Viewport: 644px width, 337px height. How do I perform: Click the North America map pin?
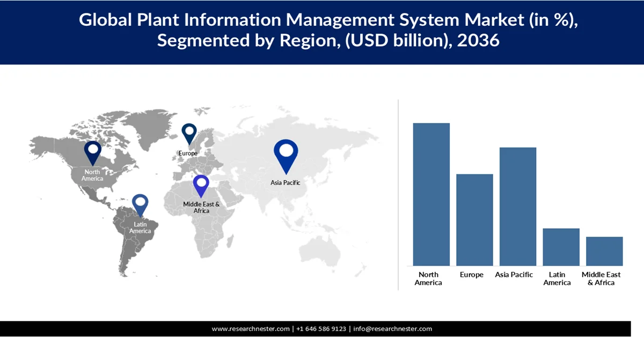click(x=92, y=153)
